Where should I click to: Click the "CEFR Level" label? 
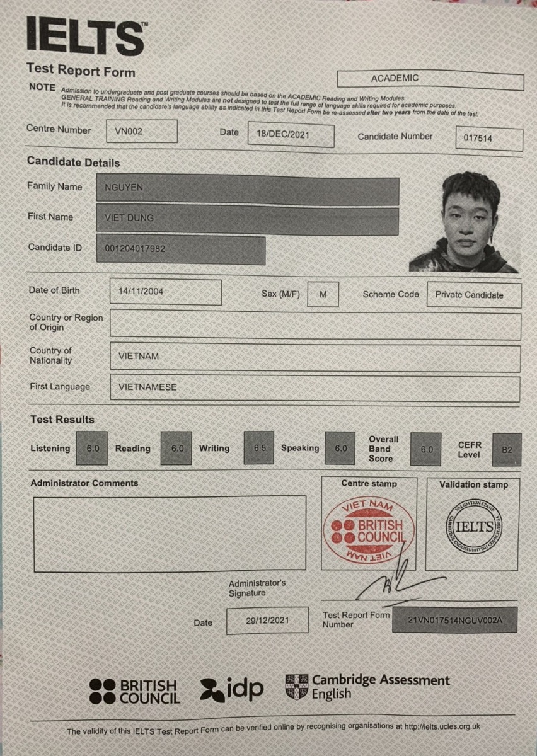coord(470,449)
